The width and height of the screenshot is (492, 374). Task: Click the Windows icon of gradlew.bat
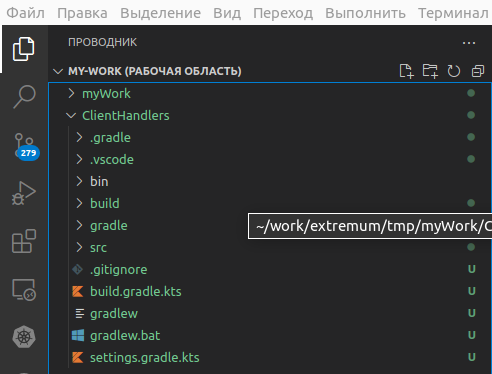[x=78, y=336]
